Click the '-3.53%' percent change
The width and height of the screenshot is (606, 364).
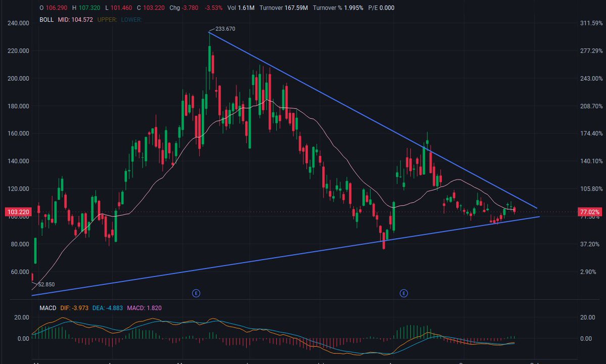pyautogui.click(x=213, y=8)
